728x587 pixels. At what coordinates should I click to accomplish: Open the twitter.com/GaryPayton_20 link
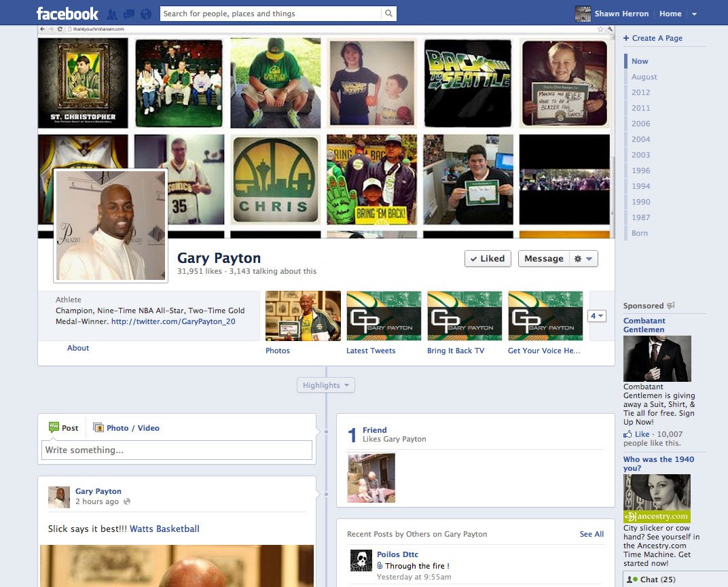coord(173,321)
